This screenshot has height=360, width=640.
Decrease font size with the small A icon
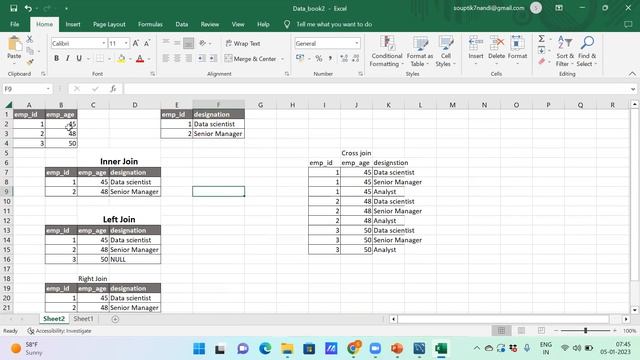coord(147,43)
